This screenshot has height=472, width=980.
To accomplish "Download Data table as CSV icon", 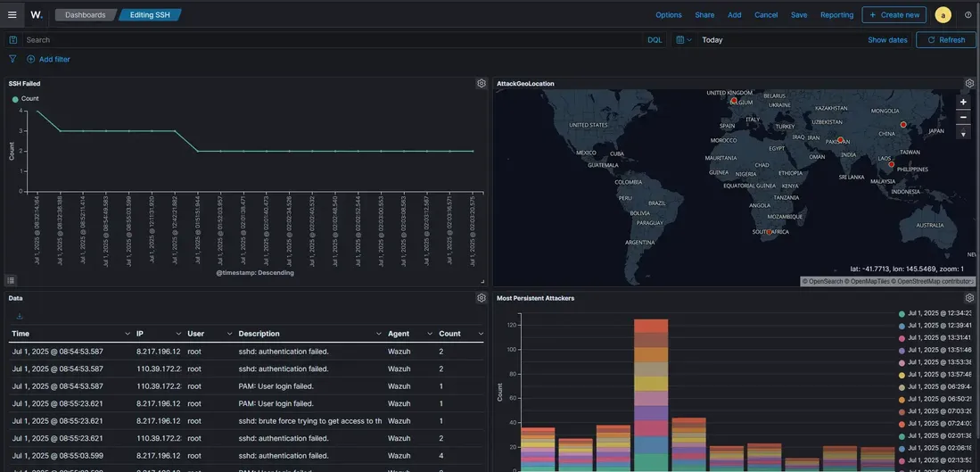I will point(20,317).
